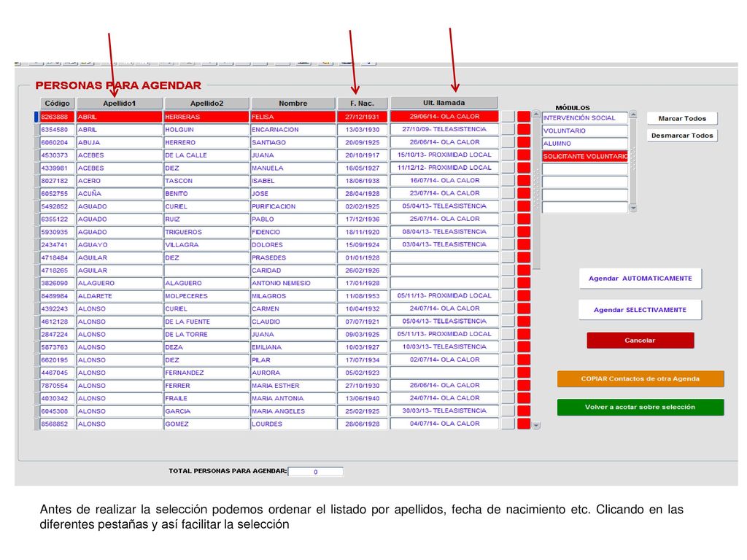747x560 pixels.
Task: Click the Marcar Todos button
Action: coord(682,119)
